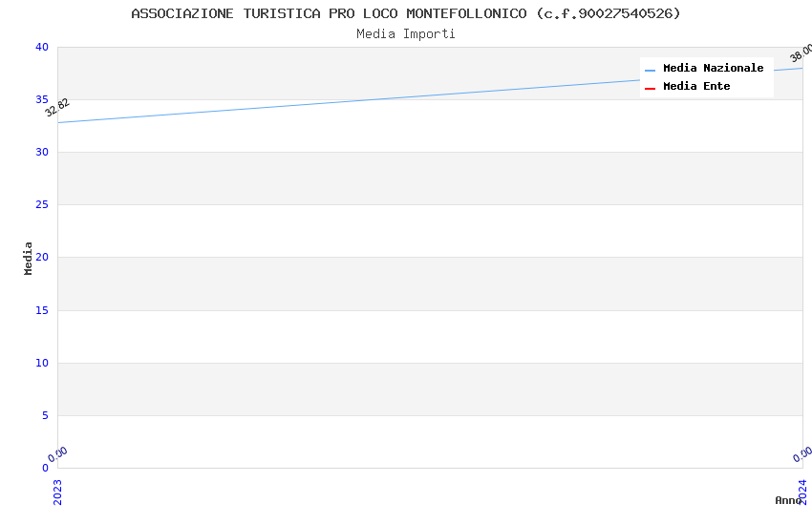This screenshot has height=525, width=812.
Task: Click the vertical Media axis title
Action: 28,258
